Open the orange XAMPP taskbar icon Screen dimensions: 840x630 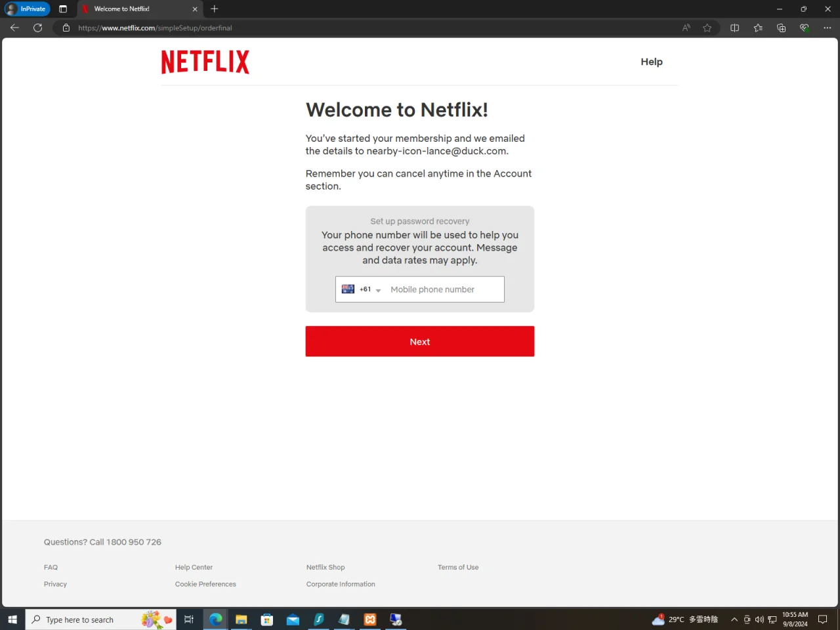point(370,619)
